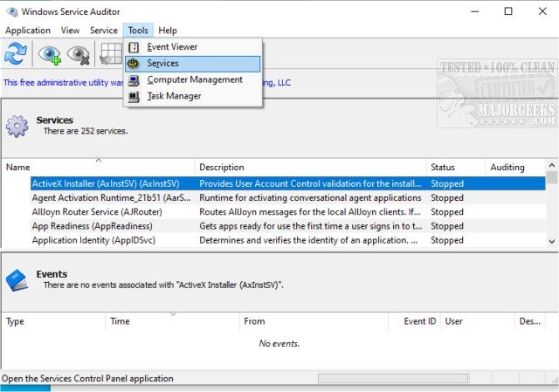The image size is (559, 392).
Task: Open the View menu
Action: 71,31
